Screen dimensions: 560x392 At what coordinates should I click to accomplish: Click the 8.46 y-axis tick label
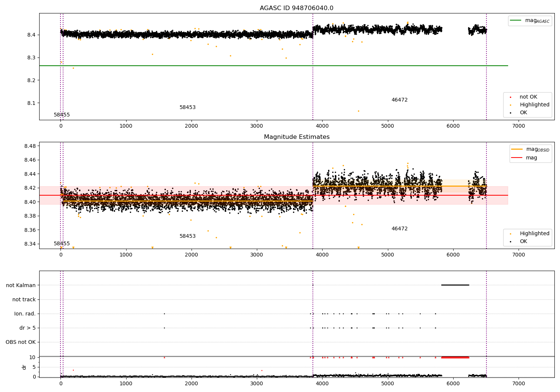click(x=30, y=160)
